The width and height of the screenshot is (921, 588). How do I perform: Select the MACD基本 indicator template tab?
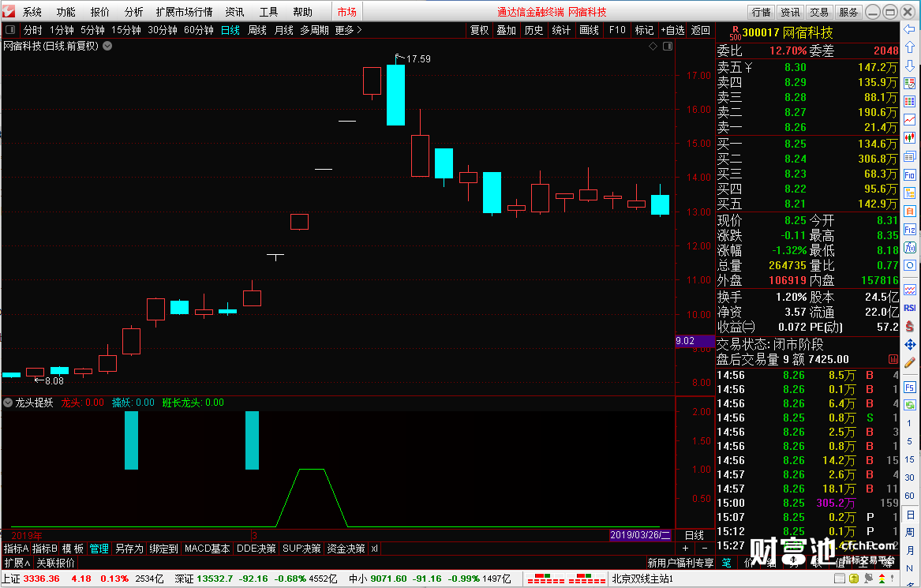pos(207,549)
